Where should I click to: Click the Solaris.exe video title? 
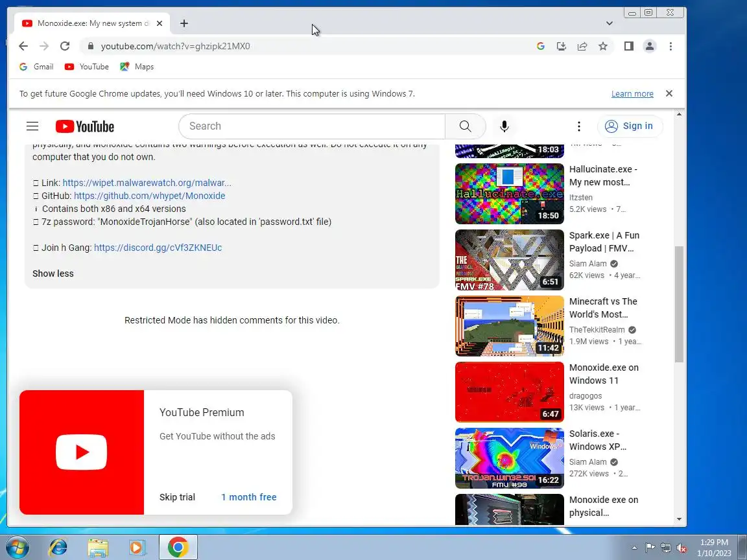pyautogui.click(x=597, y=441)
